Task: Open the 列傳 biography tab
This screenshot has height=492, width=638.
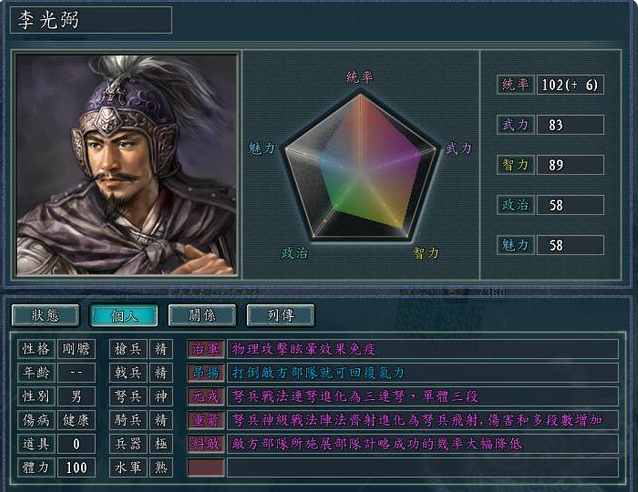Action: [x=281, y=315]
